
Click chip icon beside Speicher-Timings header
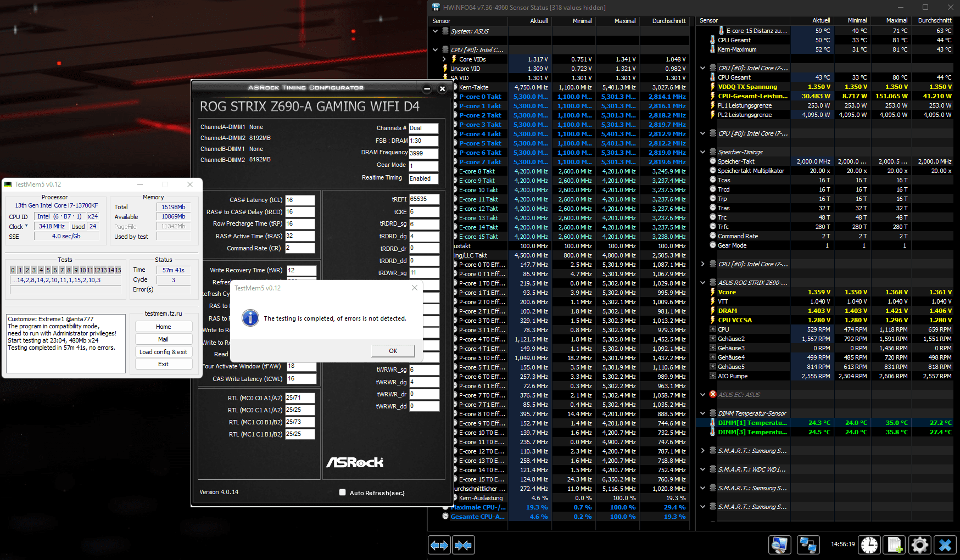point(713,152)
